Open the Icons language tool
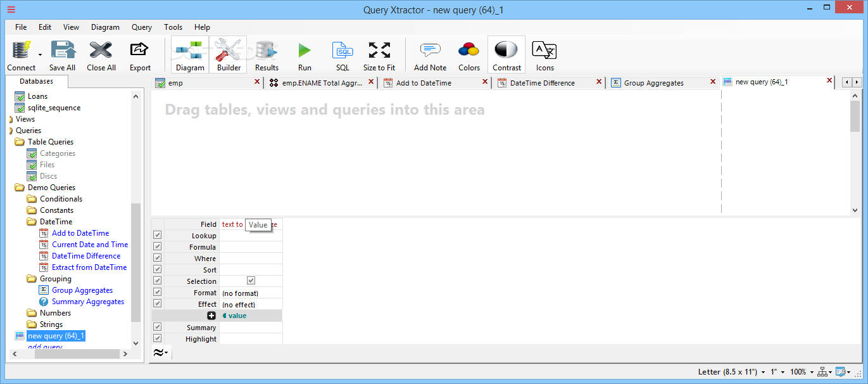868x384 pixels. 544,56
